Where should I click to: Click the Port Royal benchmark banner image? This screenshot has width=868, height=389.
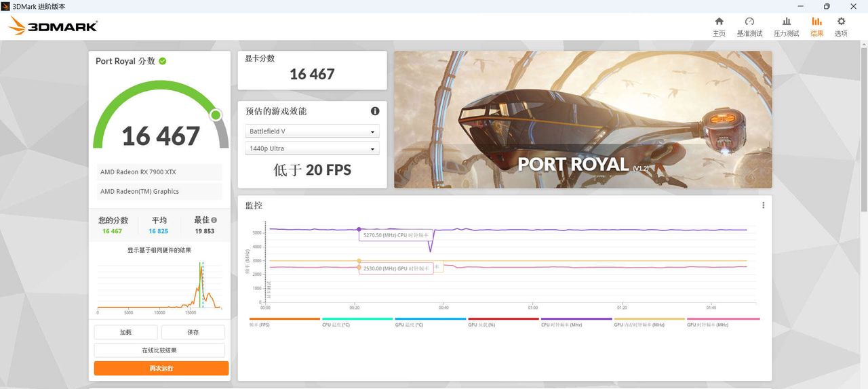(x=583, y=119)
